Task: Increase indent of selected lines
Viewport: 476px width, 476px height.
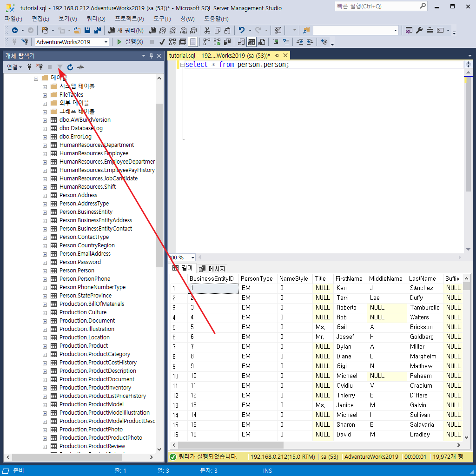Action: (310, 41)
